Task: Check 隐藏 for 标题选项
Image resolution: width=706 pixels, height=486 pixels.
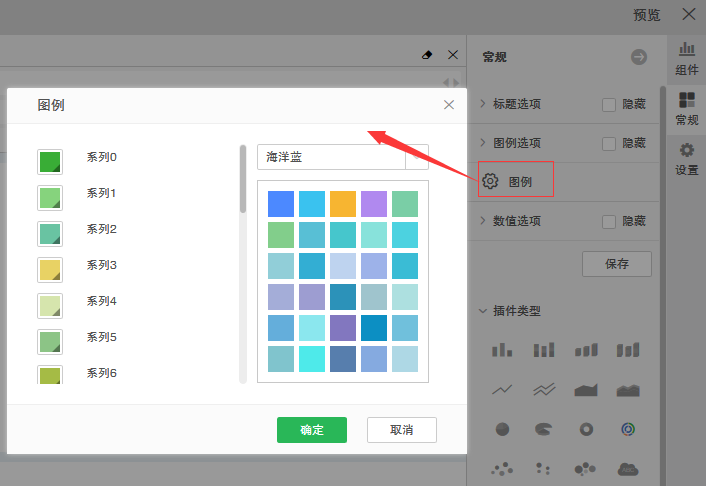Action: point(609,104)
